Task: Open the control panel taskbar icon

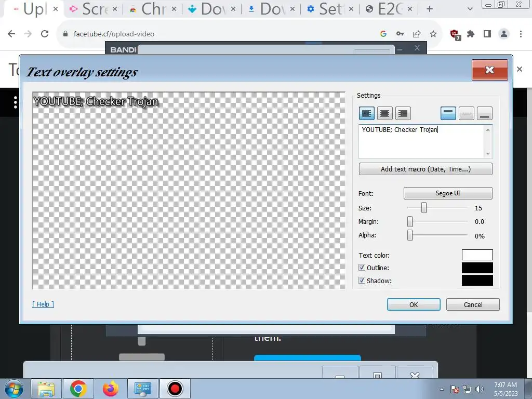Action: (143, 389)
